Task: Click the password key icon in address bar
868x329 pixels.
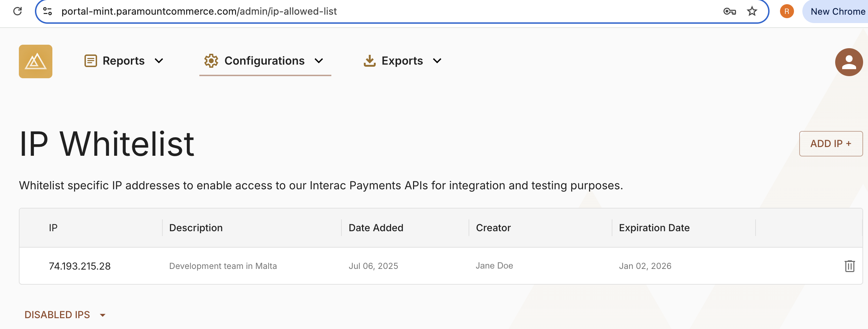Action: pos(729,11)
